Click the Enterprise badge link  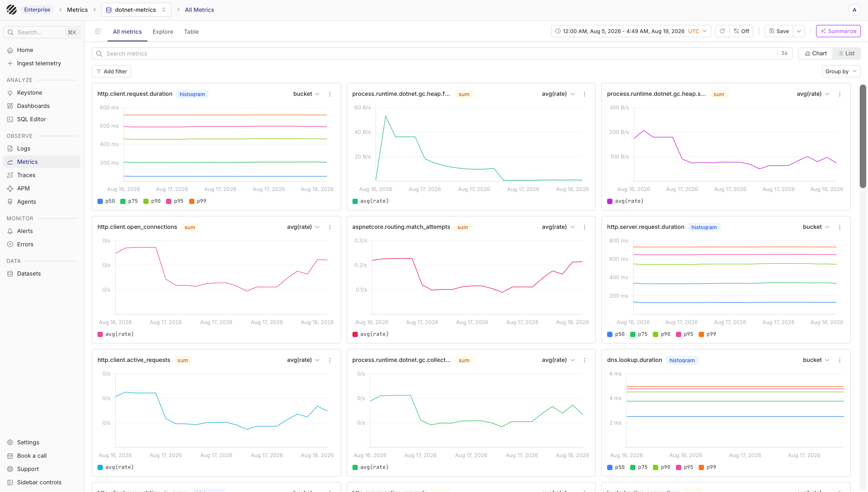coord(37,10)
